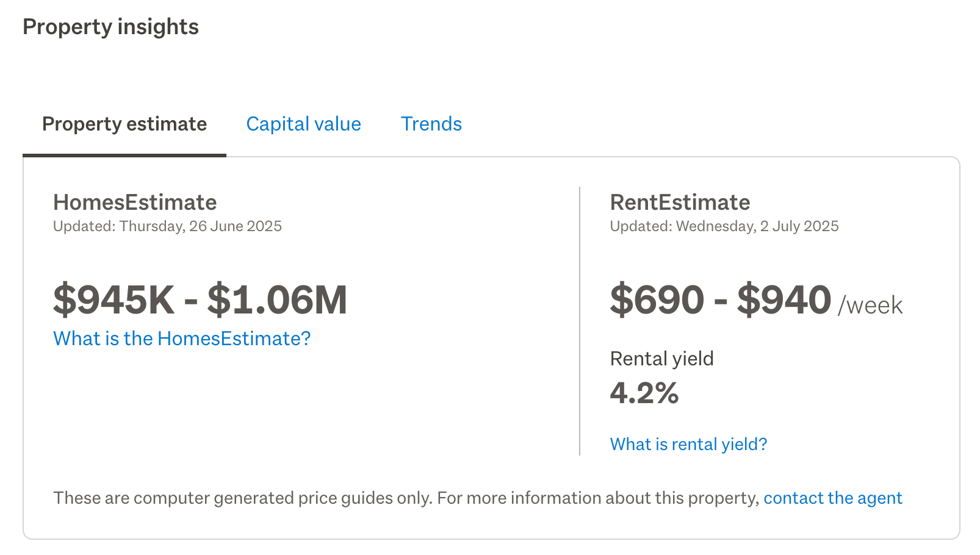Click the Property insights heading
980x555 pixels.
[x=110, y=27]
